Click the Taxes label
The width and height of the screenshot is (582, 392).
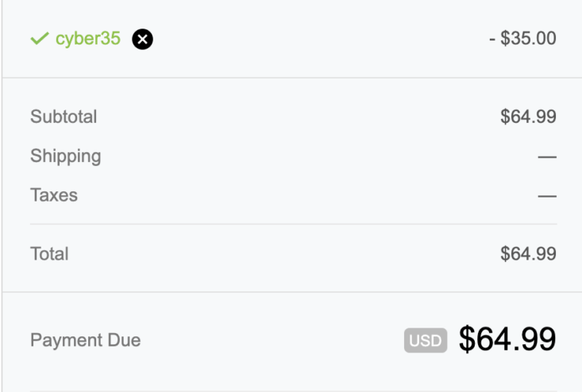[x=54, y=195]
